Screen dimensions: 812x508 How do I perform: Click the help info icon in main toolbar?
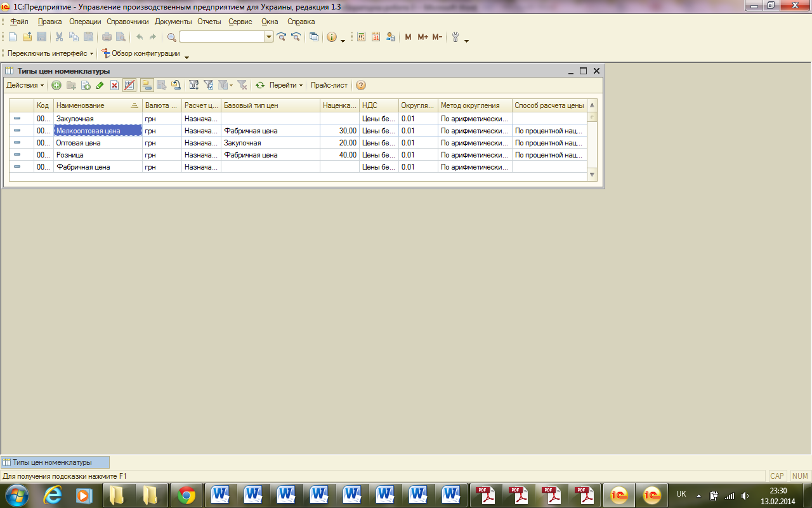332,37
